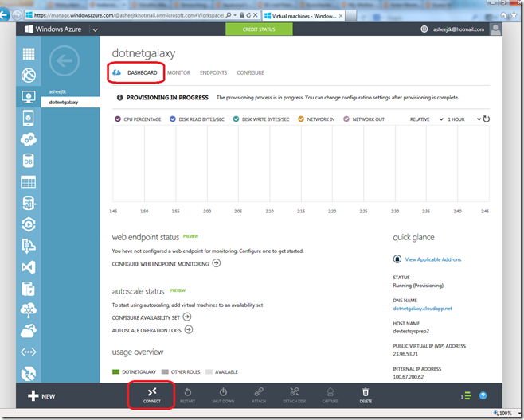Click the browser home icon
This screenshot has width=524, height=420.
click(x=503, y=15)
